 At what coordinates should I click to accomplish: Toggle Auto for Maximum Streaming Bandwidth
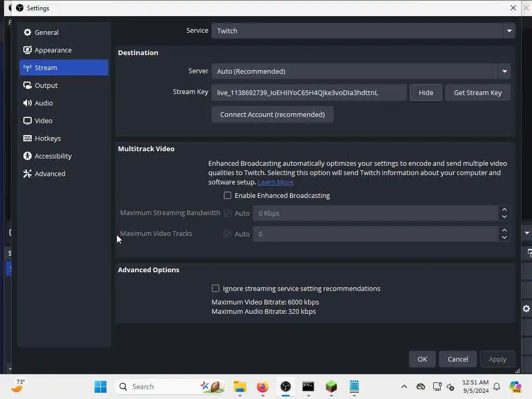tap(228, 213)
